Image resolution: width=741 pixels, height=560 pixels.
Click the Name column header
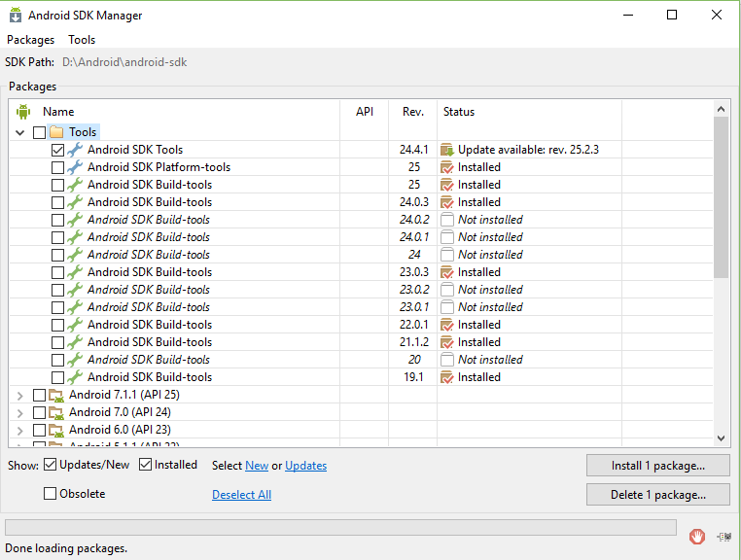pyautogui.click(x=58, y=112)
